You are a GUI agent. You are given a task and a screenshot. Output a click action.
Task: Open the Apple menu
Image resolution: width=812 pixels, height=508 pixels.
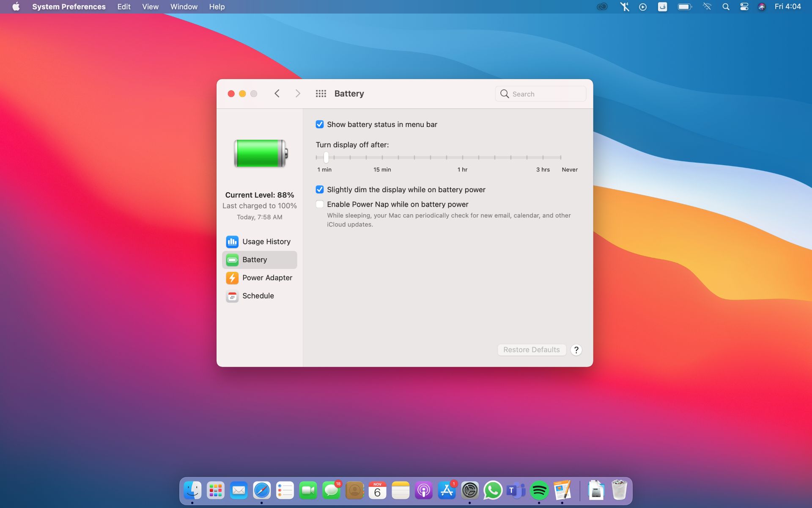(x=16, y=7)
